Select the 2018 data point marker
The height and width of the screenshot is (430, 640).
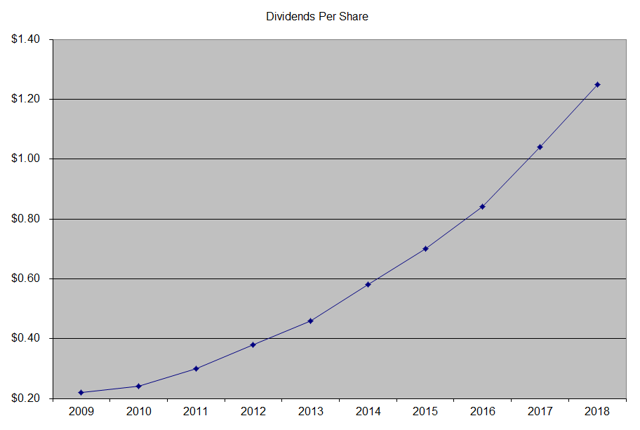tap(598, 84)
